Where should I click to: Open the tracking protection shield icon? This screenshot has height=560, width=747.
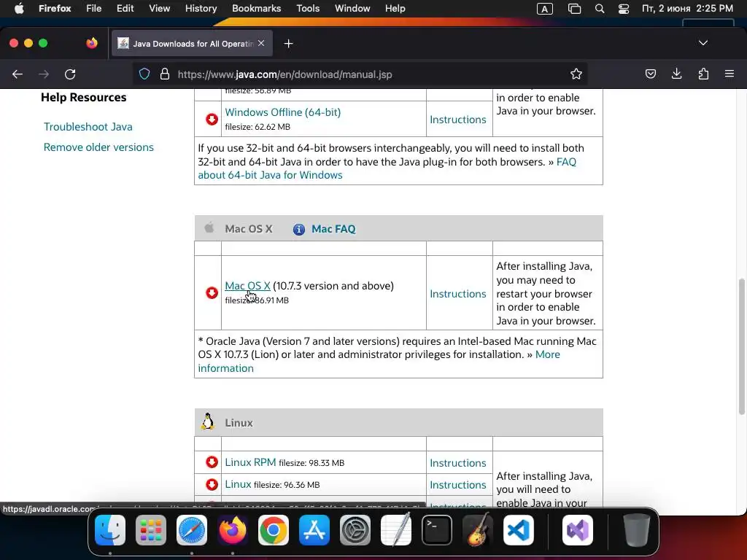tap(144, 74)
